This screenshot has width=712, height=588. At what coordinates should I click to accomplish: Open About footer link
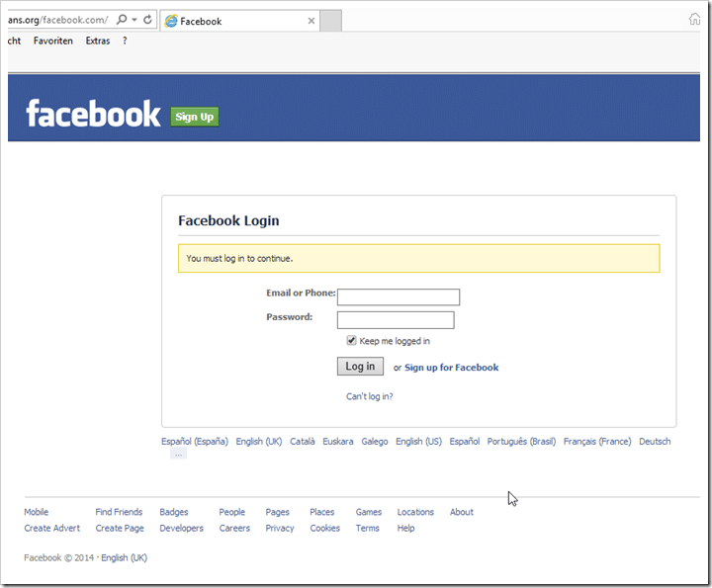tap(462, 512)
